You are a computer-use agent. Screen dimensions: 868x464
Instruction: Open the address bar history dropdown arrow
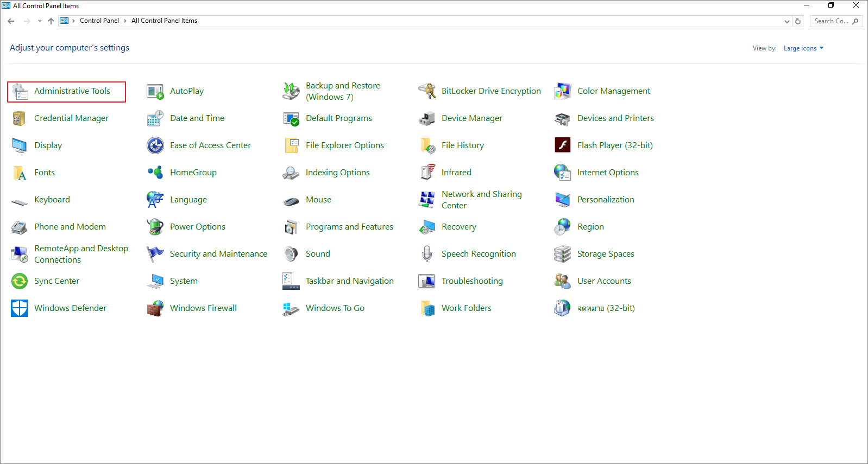(x=787, y=21)
